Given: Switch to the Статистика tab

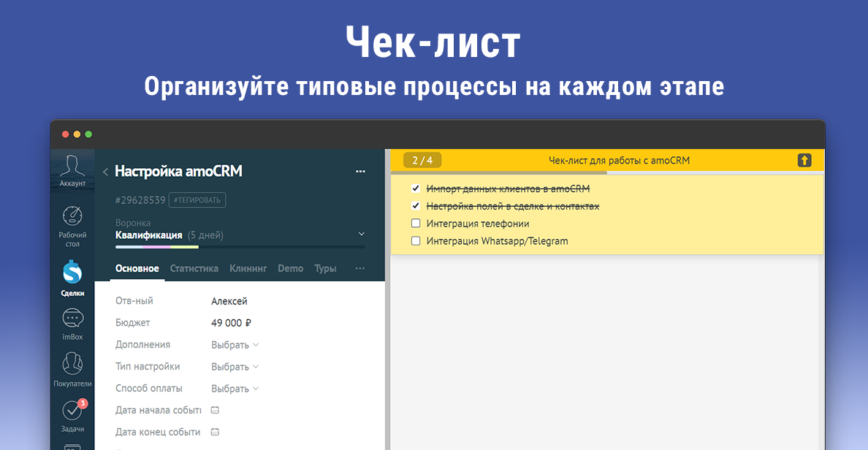Looking at the screenshot, I should point(194,268).
